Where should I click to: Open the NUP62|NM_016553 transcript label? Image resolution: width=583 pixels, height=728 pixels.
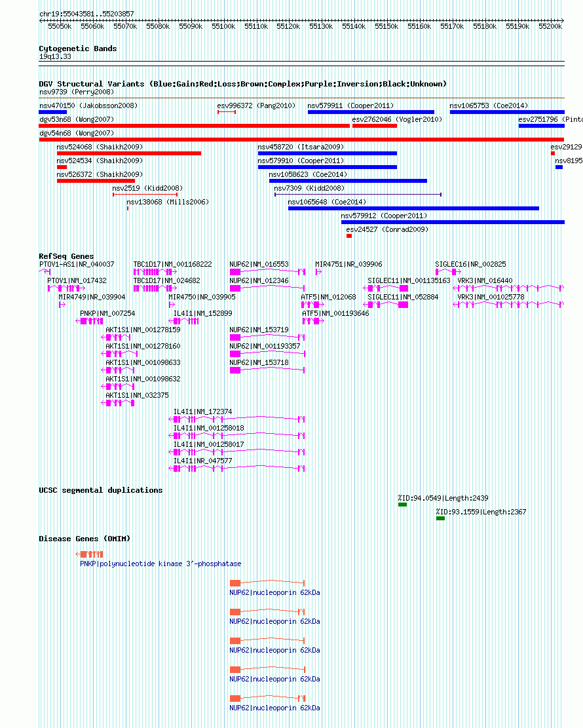click(x=259, y=264)
